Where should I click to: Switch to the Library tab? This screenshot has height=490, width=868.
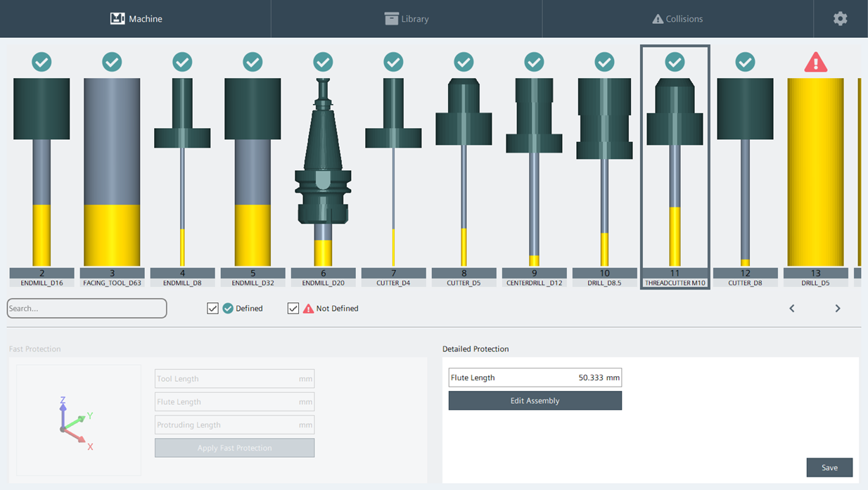point(407,19)
